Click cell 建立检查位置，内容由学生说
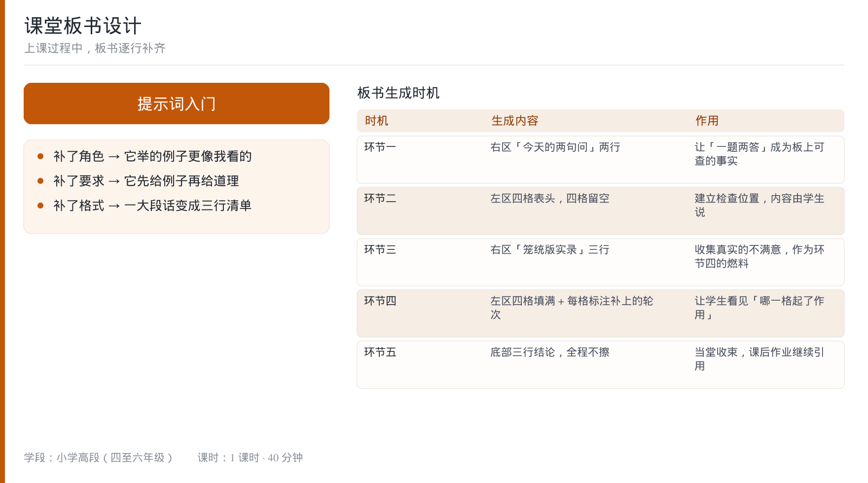Screen dimensions: 868x483 tap(759, 205)
